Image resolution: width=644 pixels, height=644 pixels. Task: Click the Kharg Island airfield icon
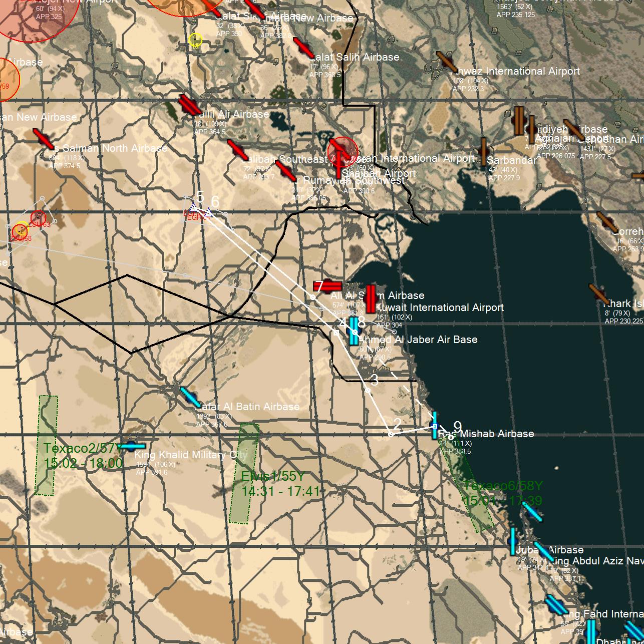pyautogui.click(x=599, y=294)
